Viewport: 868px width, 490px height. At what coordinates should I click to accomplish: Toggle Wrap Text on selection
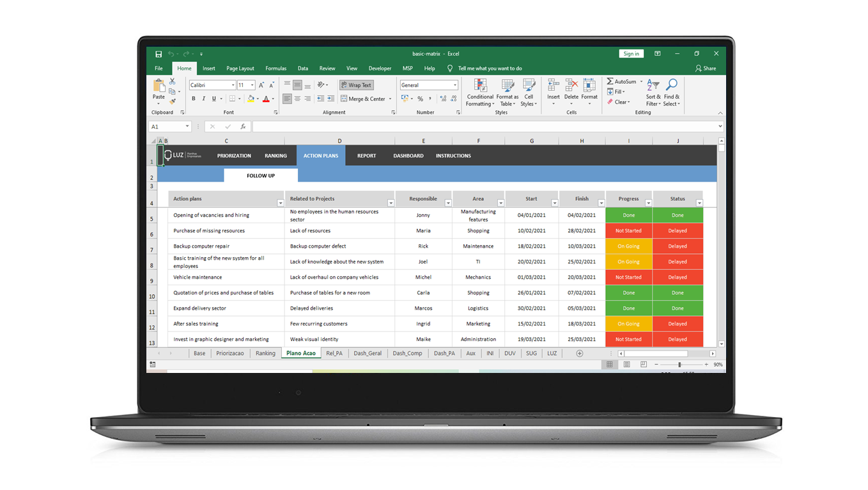[356, 84]
